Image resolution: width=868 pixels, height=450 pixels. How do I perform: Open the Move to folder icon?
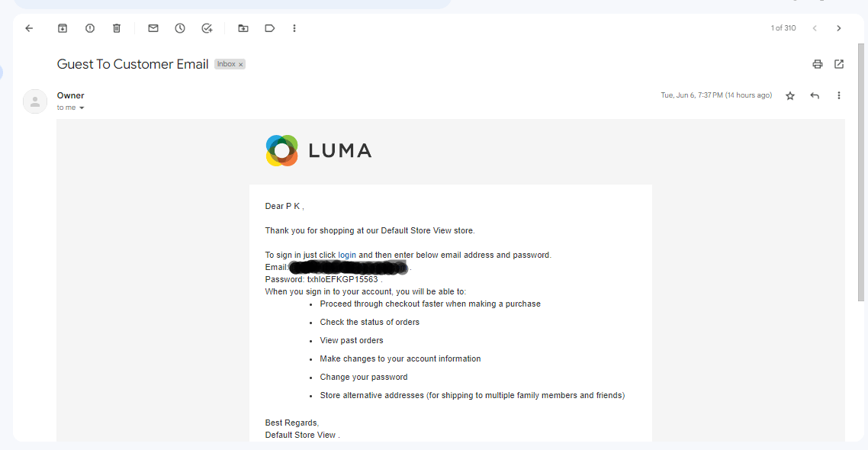243,28
